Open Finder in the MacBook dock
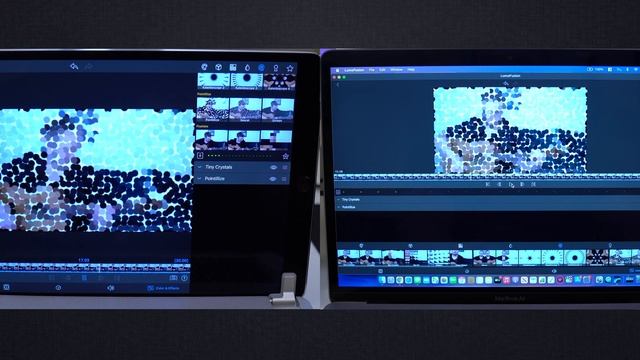Viewport: 640px width, 360px height. [382, 280]
